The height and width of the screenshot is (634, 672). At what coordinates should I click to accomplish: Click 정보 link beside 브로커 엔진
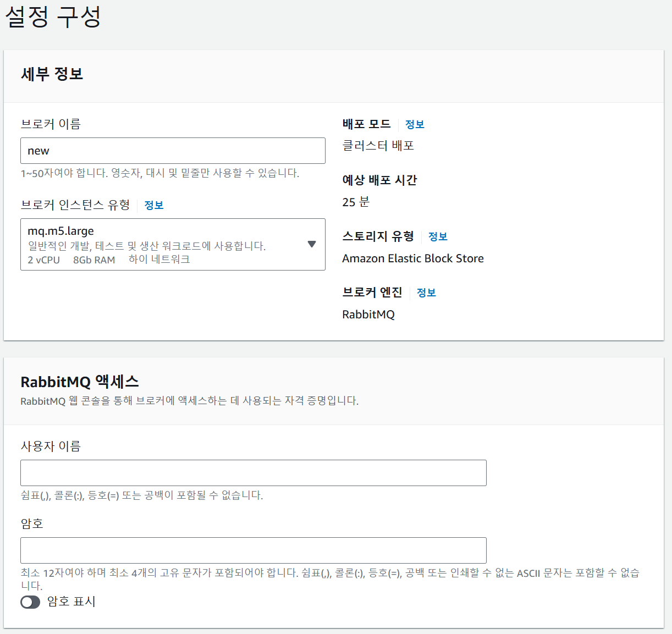click(426, 293)
